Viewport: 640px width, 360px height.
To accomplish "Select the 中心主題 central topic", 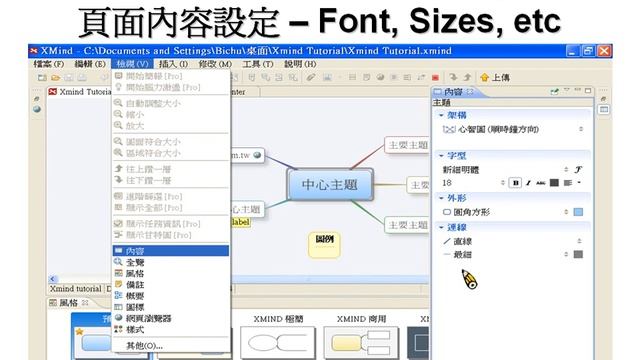I will [x=330, y=184].
